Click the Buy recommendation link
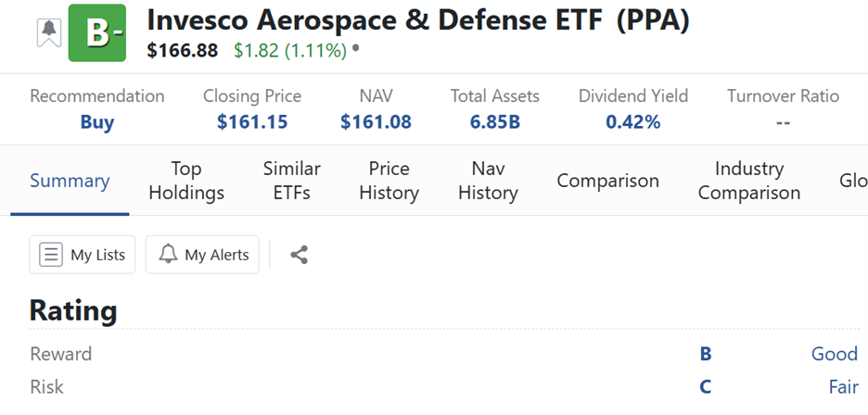 pyautogui.click(x=96, y=122)
